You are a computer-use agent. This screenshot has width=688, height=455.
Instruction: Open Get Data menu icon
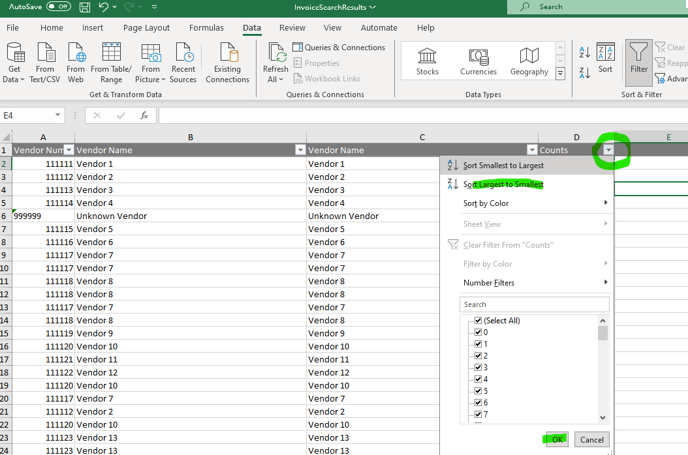pos(14,53)
